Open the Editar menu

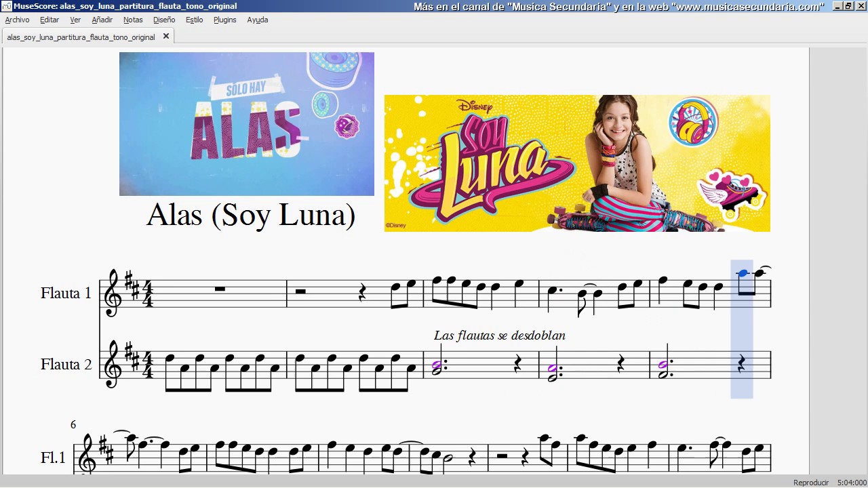point(50,20)
